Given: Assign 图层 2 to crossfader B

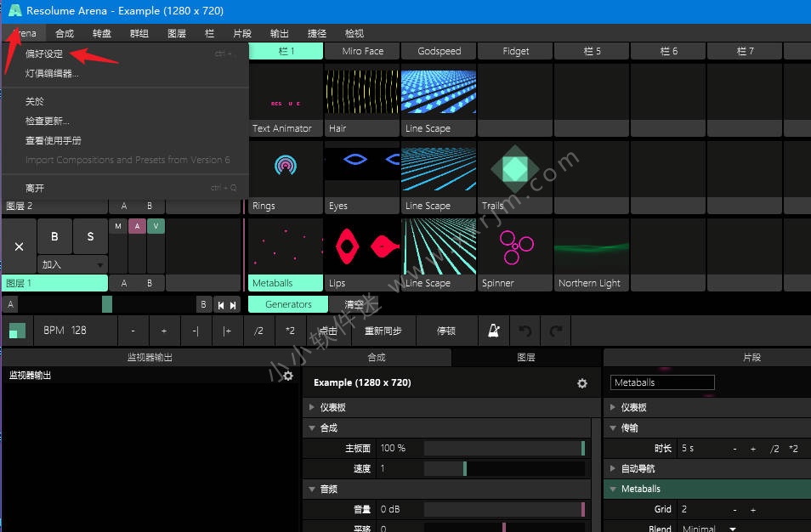Looking at the screenshot, I should coord(150,207).
